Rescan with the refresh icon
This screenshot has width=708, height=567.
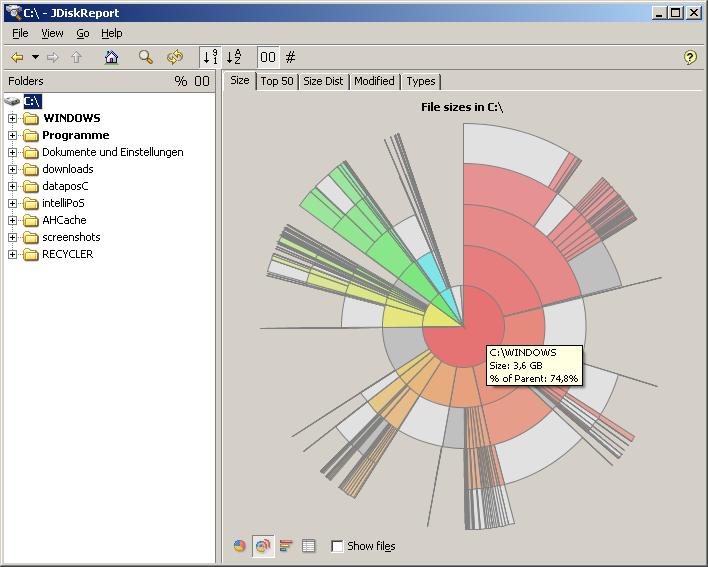pos(175,57)
